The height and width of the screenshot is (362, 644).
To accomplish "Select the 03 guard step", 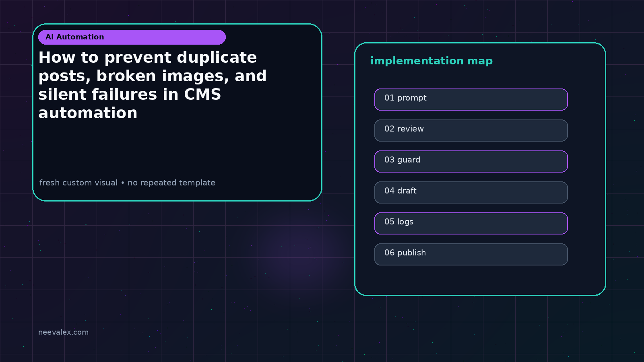I will tap(471, 161).
